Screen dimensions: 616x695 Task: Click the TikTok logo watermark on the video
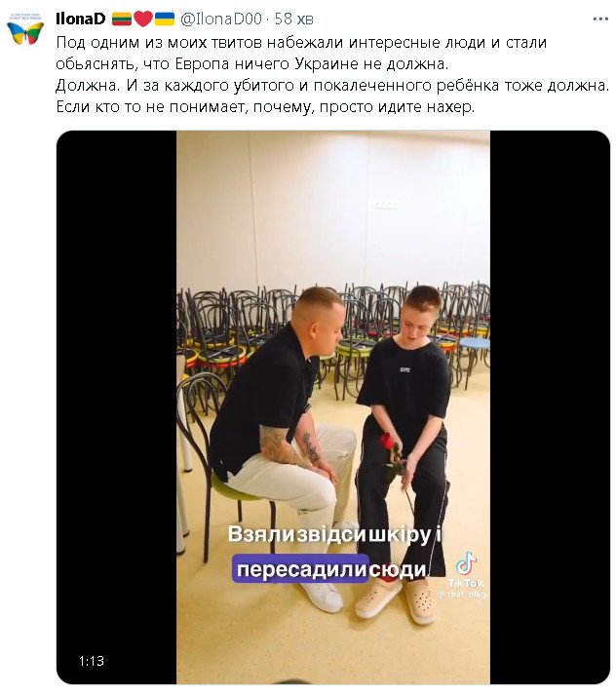[x=466, y=569]
